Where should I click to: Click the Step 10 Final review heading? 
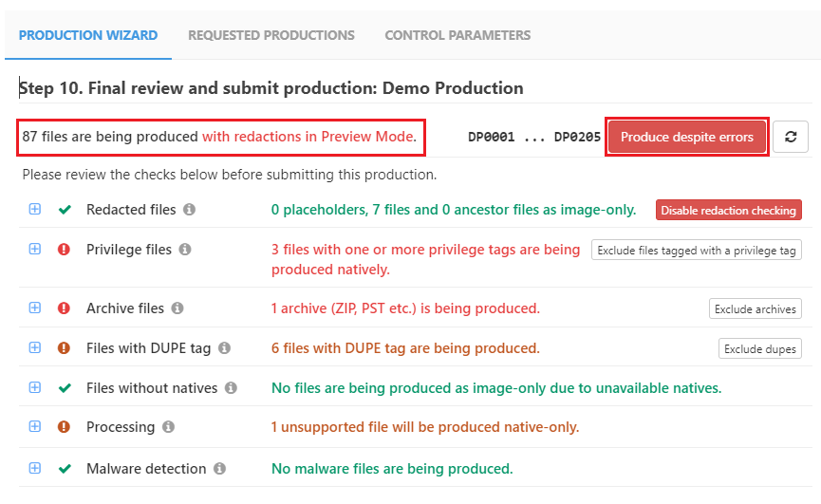pos(271,88)
